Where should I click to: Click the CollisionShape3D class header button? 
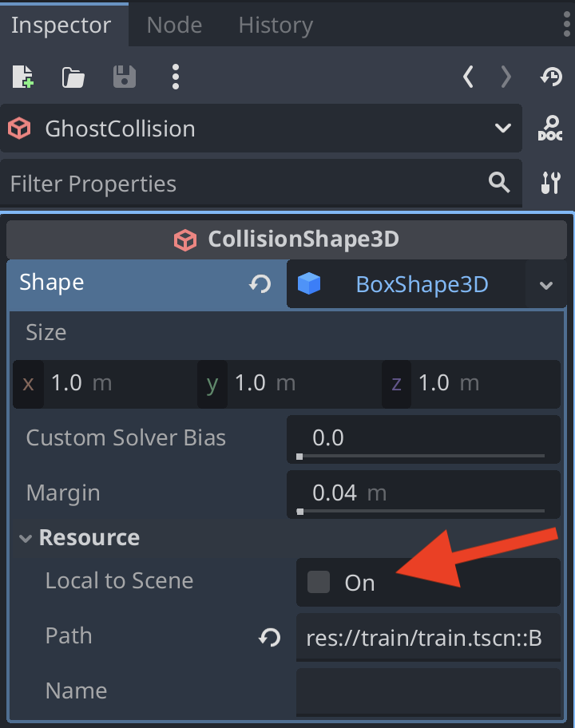pos(287,239)
